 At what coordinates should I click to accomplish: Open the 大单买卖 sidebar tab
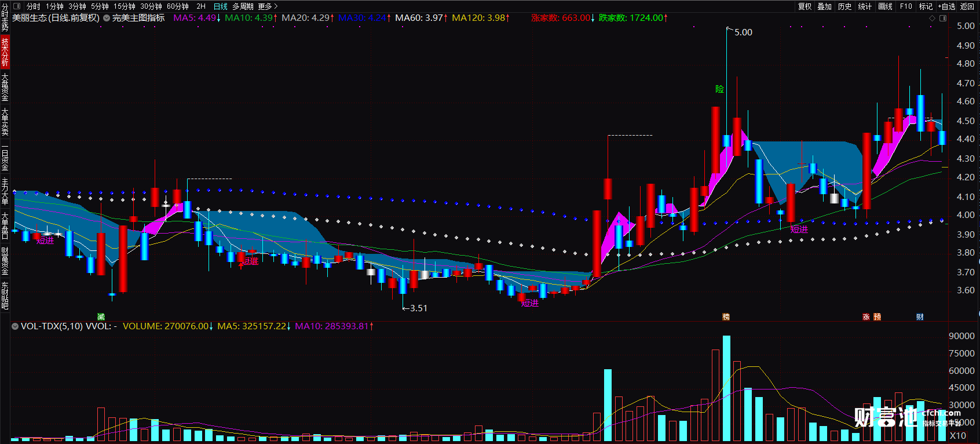coord(5,121)
